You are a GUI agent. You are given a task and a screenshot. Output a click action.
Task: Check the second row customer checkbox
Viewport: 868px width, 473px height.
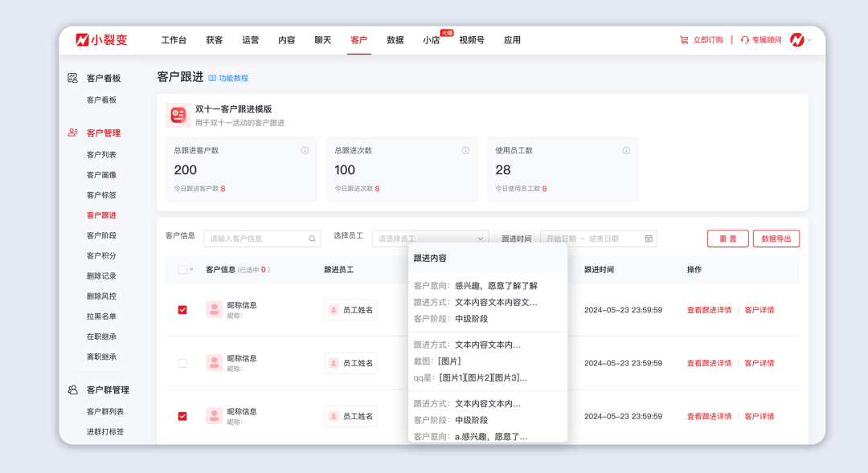click(x=182, y=363)
